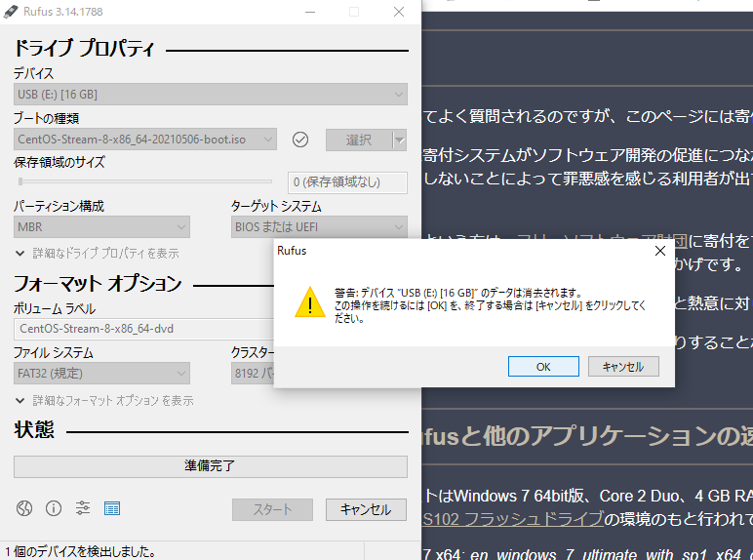Open the MBR partition scheme dropdown
The width and height of the screenshot is (753, 560).
[x=101, y=226]
